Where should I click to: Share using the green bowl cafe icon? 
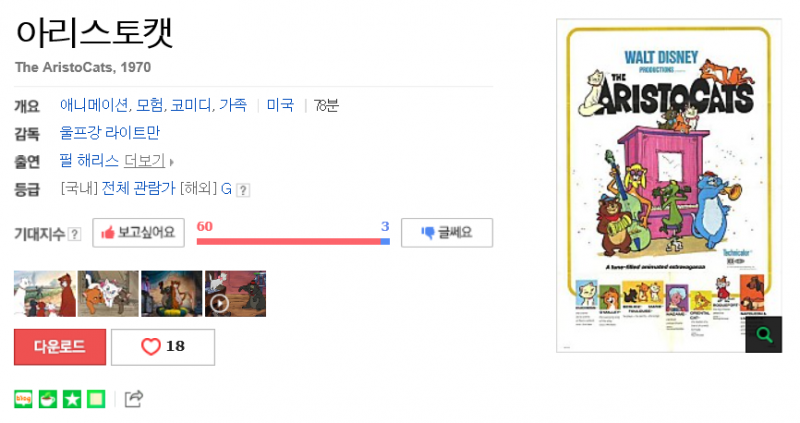click(x=47, y=399)
